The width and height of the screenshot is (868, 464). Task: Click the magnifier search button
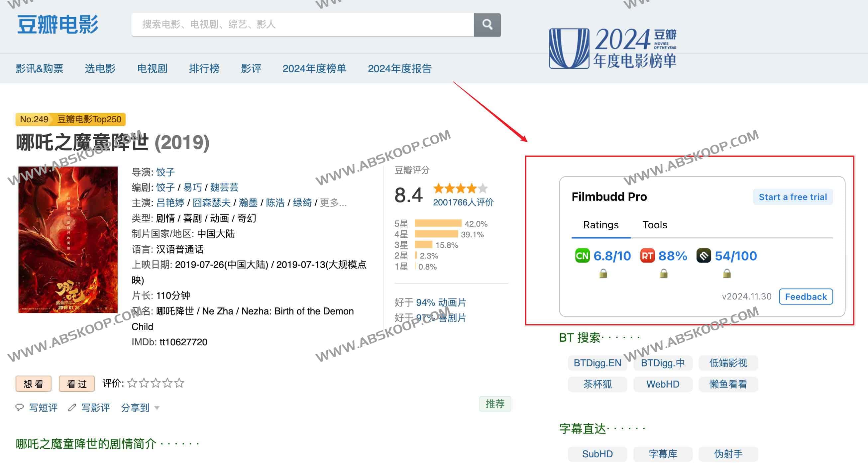pyautogui.click(x=487, y=25)
